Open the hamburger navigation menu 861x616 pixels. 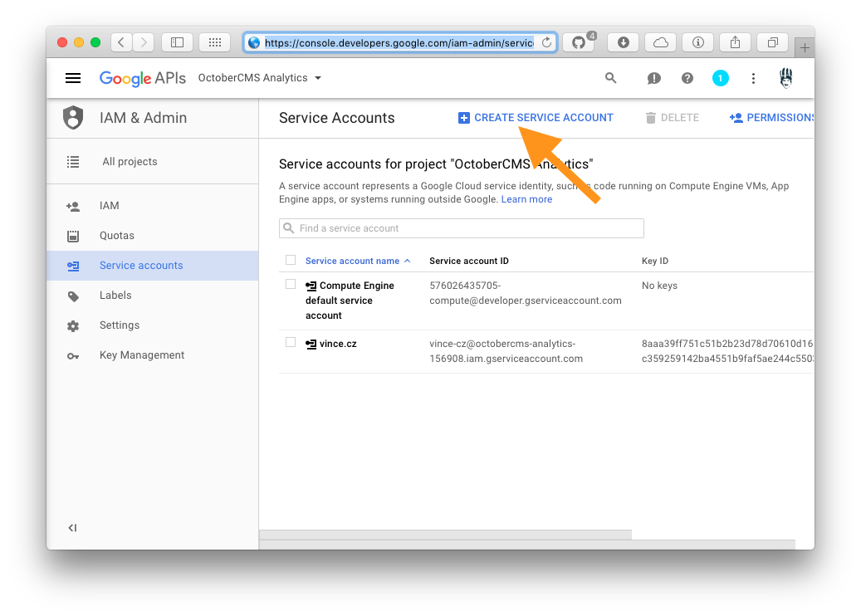pyautogui.click(x=73, y=78)
